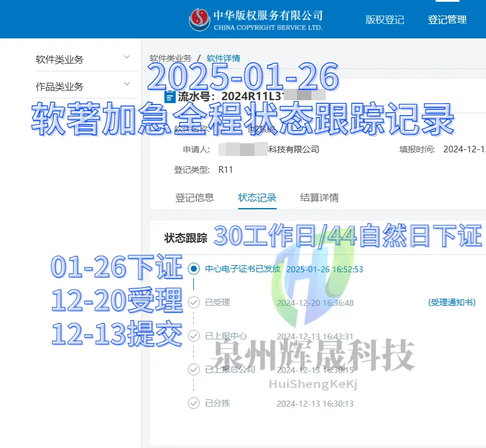This screenshot has height=448, width=486.
Task: Click the checkmark icon for 已上报总公司
Action: click(x=193, y=369)
